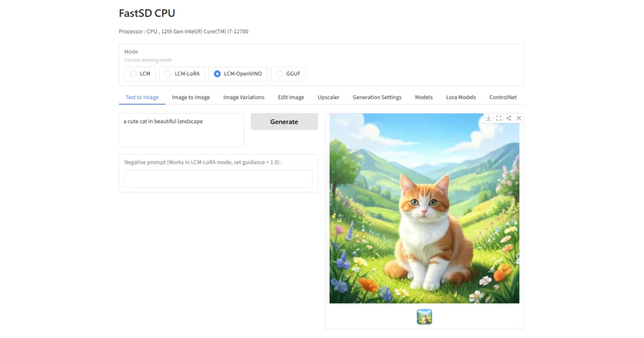Select the cat thumbnail below the image
The width and height of the screenshot is (644, 338).
pos(425,317)
